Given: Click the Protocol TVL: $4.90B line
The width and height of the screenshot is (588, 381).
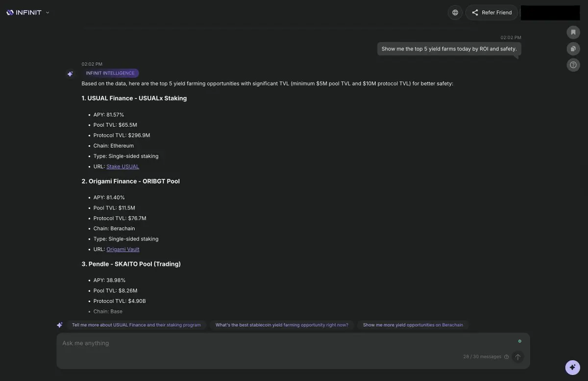Looking at the screenshot, I should pos(120,301).
